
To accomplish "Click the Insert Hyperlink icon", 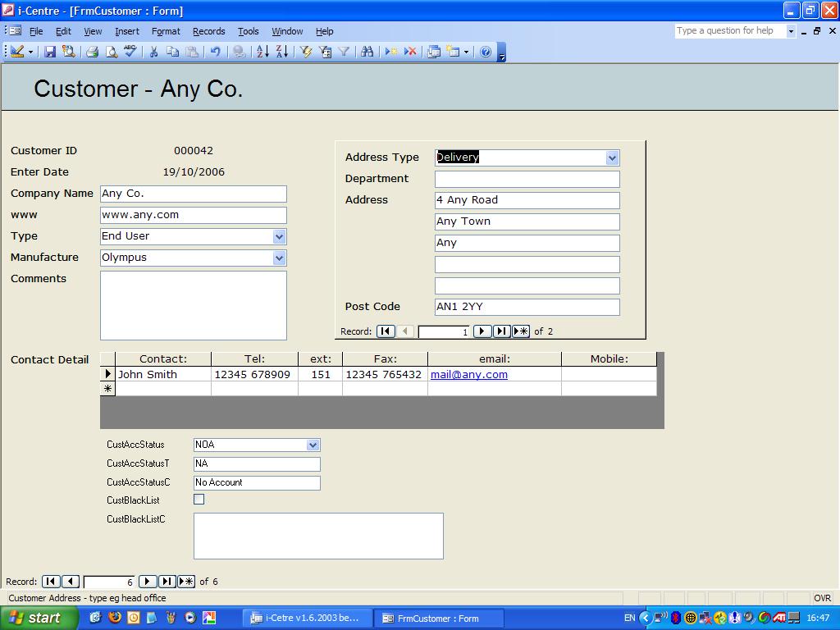I will (x=239, y=52).
